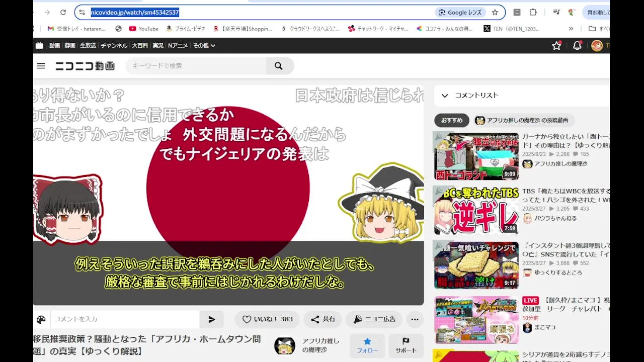
Task: Select チャンネル in Niconico top menu
Action: (114, 45)
